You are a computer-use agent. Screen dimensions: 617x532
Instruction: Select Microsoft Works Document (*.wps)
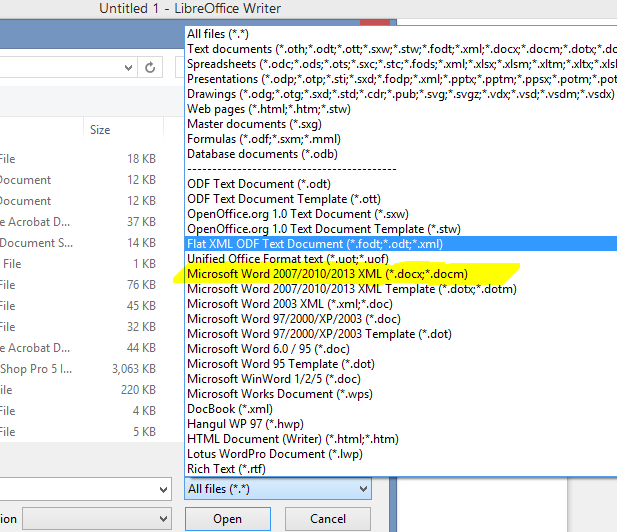coord(401,393)
